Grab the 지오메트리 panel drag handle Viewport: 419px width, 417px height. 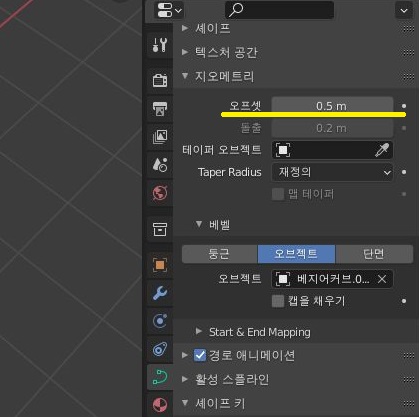(x=408, y=77)
